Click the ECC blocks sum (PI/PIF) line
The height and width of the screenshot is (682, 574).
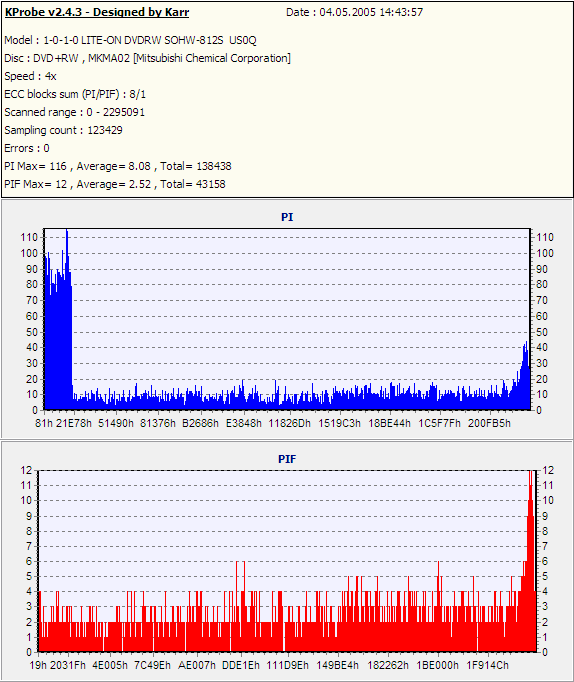[x=75, y=94]
